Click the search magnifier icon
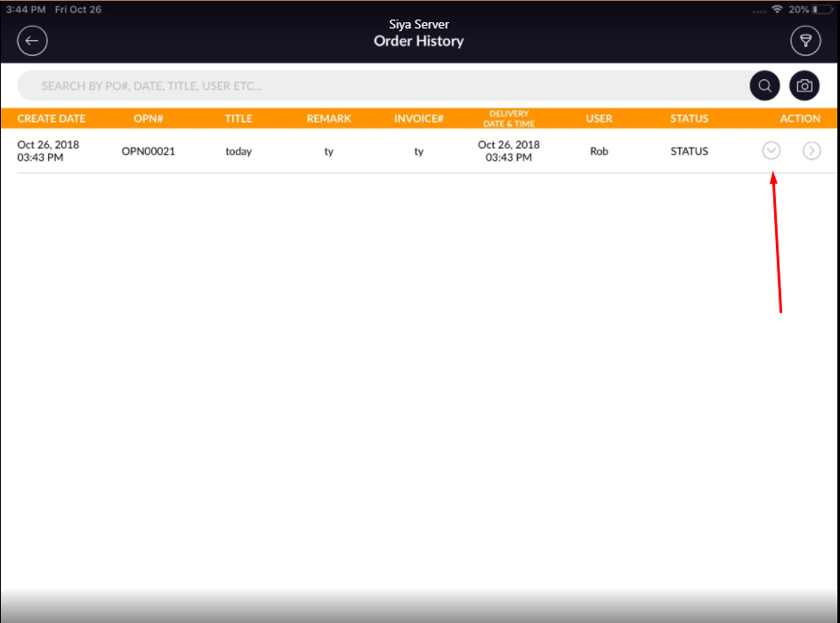This screenshot has height=623, width=840. [x=765, y=85]
